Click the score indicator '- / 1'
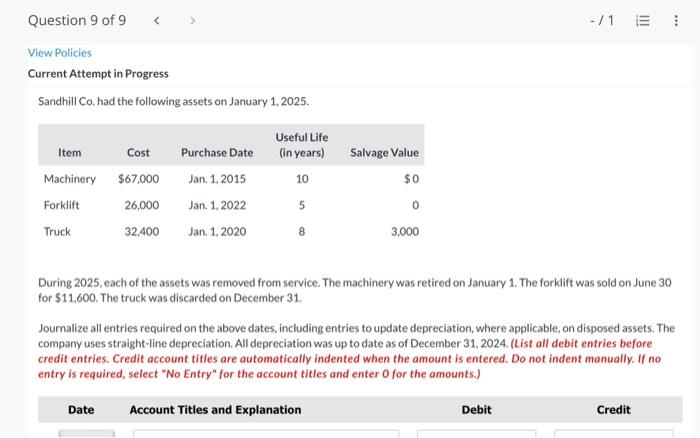 click(x=602, y=21)
